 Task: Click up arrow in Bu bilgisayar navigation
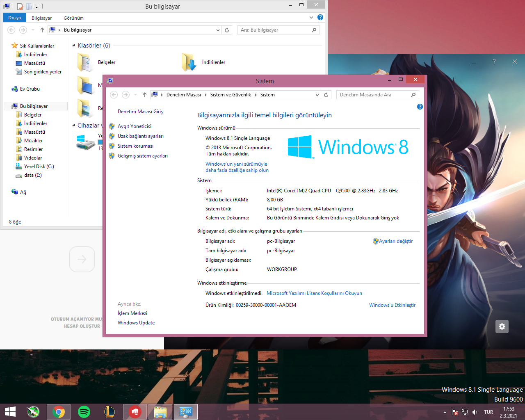point(42,30)
